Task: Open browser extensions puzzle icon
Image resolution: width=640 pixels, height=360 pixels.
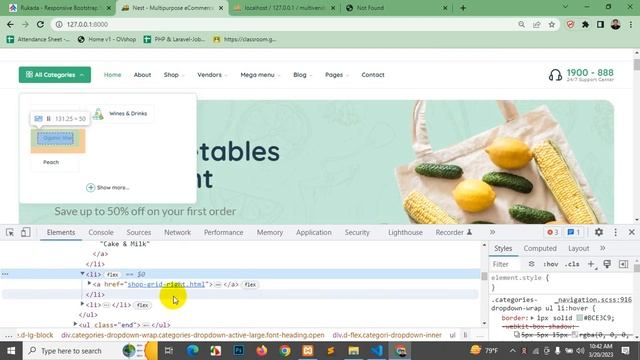Action: click(x=585, y=24)
